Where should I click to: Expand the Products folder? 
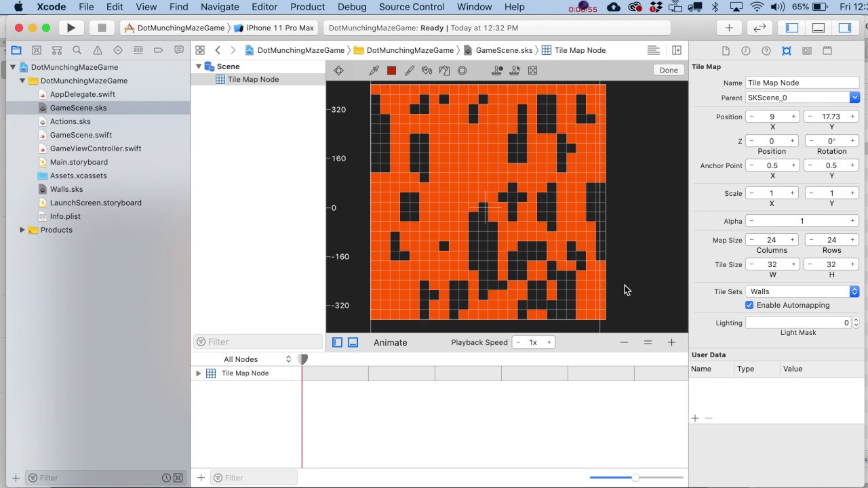pos(22,230)
